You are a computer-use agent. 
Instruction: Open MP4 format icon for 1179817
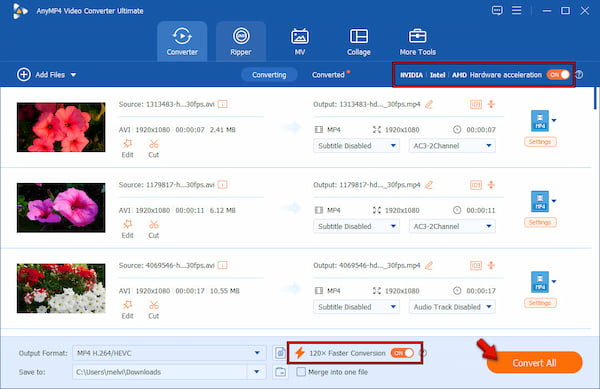coord(540,201)
